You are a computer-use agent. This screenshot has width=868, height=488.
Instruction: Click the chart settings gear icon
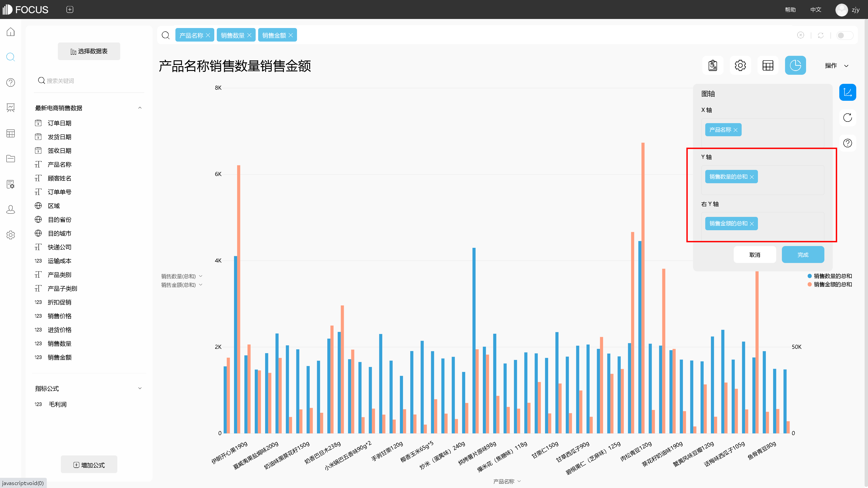(740, 65)
